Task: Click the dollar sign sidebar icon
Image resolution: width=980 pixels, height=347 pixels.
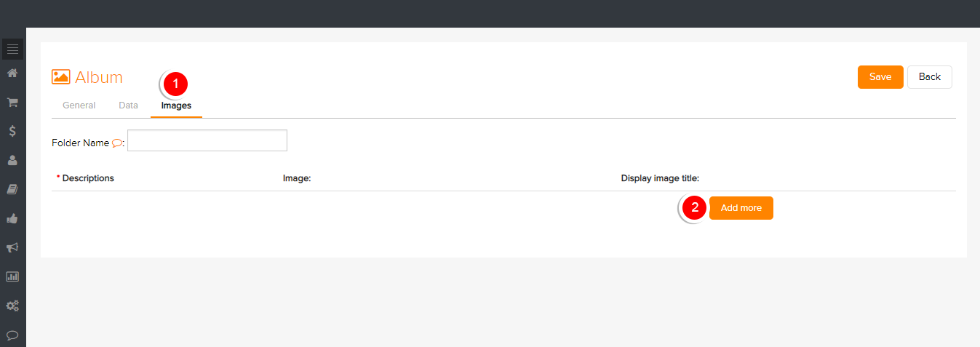Action: coord(12,131)
